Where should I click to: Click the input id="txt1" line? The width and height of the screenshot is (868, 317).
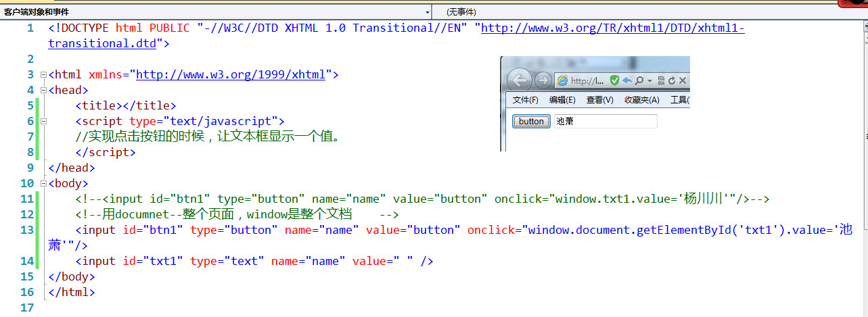[x=254, y=261]
